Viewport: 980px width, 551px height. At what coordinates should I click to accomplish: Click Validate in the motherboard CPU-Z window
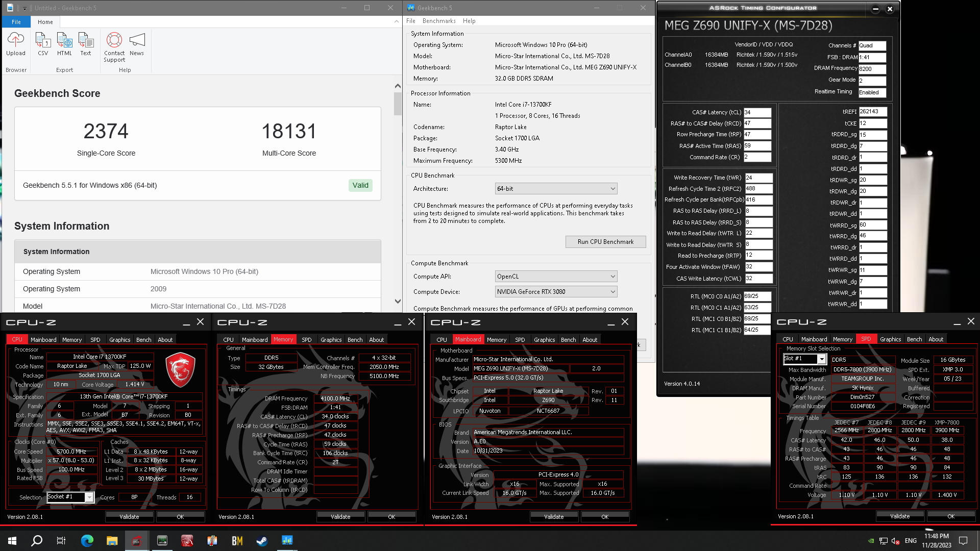[554, 517]
